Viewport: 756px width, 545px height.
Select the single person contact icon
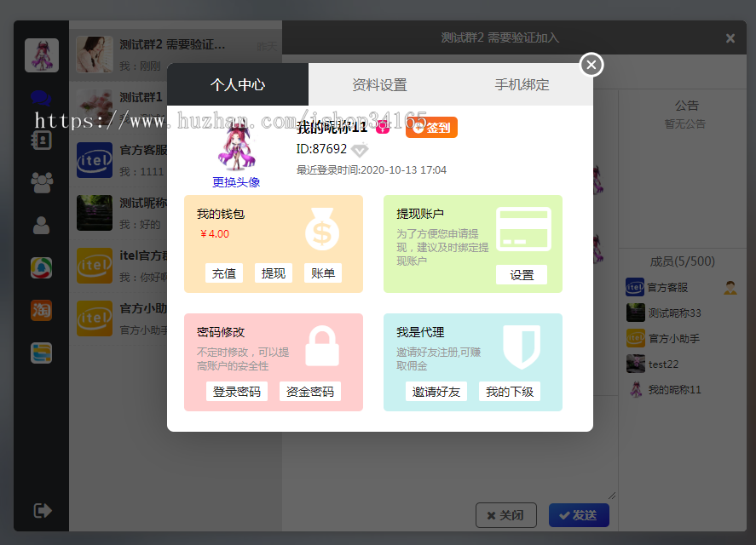(41, 226)
